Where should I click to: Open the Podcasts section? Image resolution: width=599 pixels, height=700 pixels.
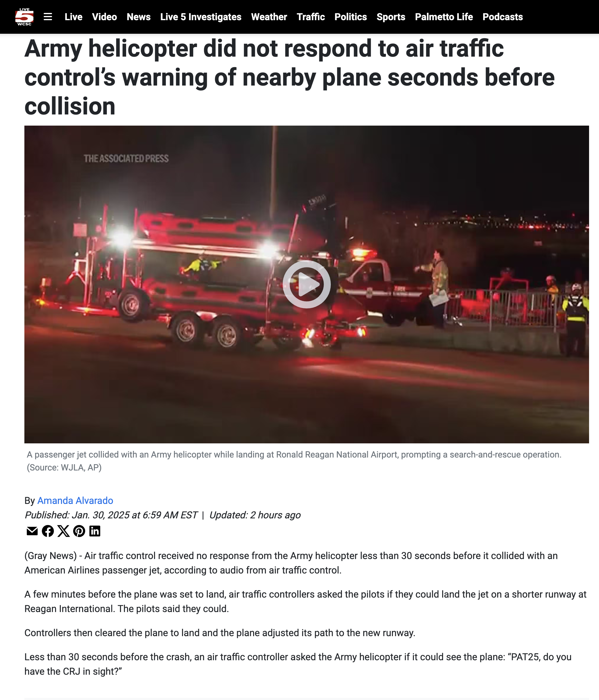point(503,17)
